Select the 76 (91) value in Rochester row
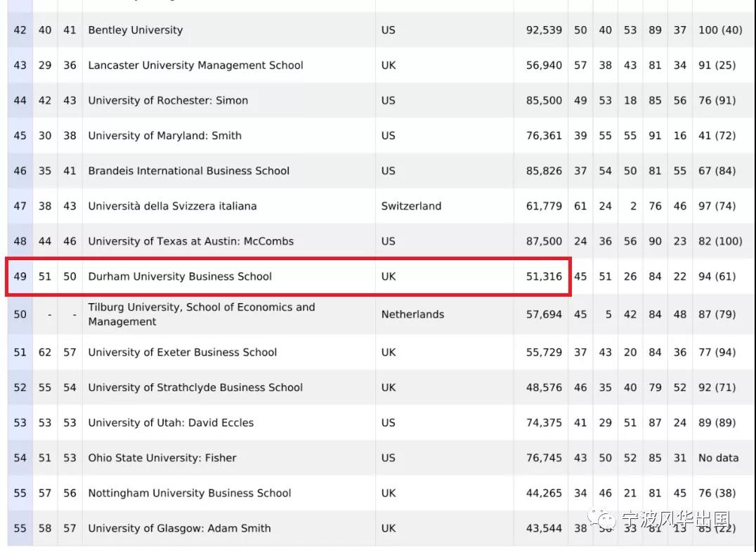756x552 pixels. (717, 101)
